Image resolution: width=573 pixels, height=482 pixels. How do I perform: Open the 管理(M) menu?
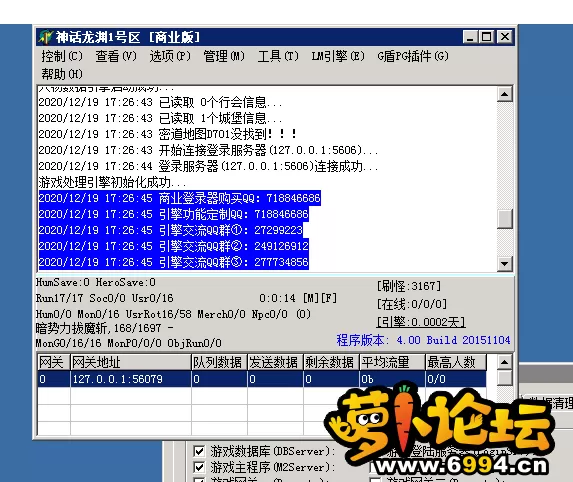point(224,56)
